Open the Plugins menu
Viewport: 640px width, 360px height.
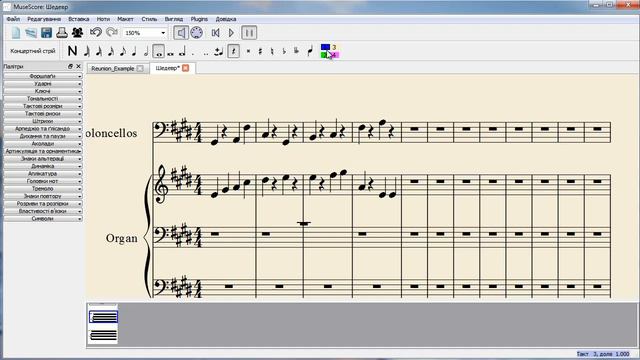[x=199, y=19]
